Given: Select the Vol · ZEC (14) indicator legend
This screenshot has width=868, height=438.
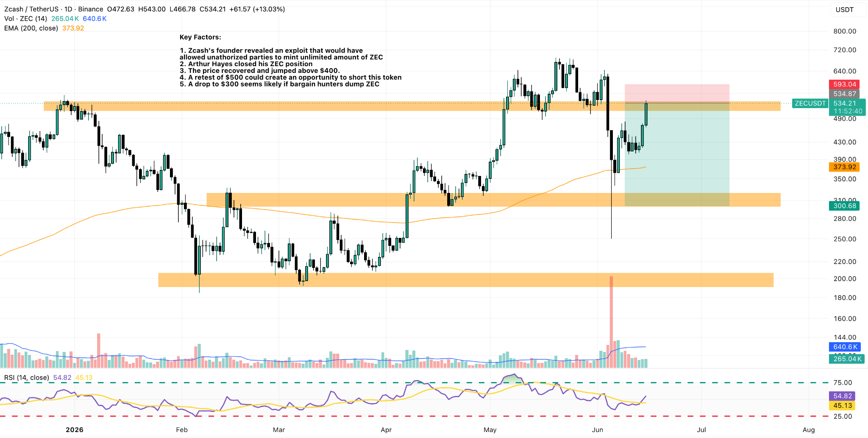Looking at the screenshot, I should click(25, 19).
